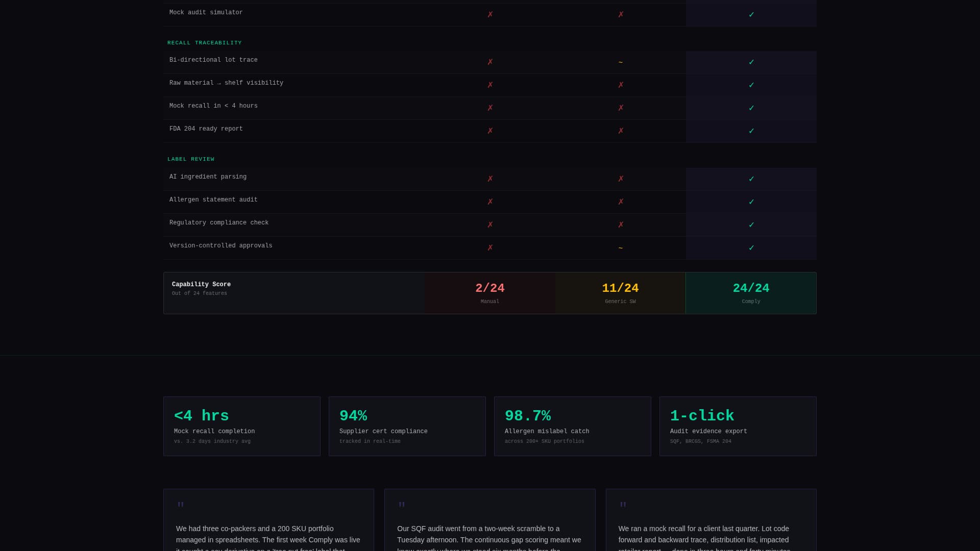Click Manual X for Version-controlled approvals

pyautogui.click(x=490, y=248)
